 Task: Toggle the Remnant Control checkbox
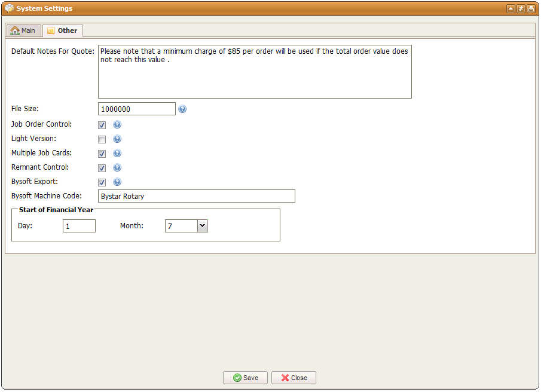102,168
